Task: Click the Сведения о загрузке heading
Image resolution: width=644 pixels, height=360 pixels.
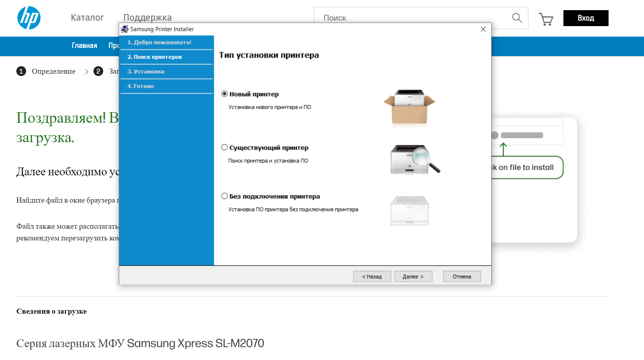Action: coord(51,311)
